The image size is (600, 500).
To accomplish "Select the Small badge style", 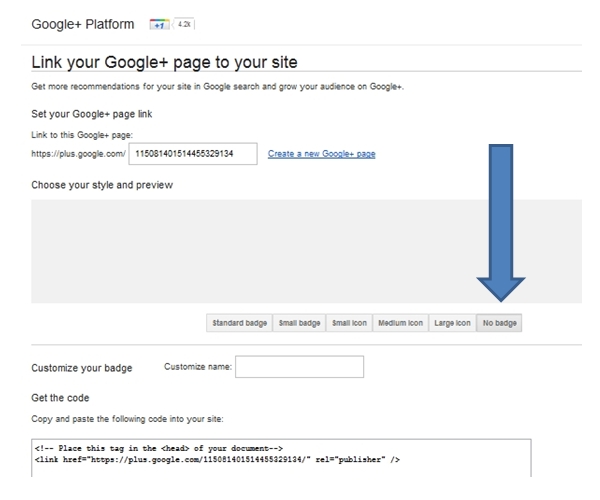I will point(298,324).
